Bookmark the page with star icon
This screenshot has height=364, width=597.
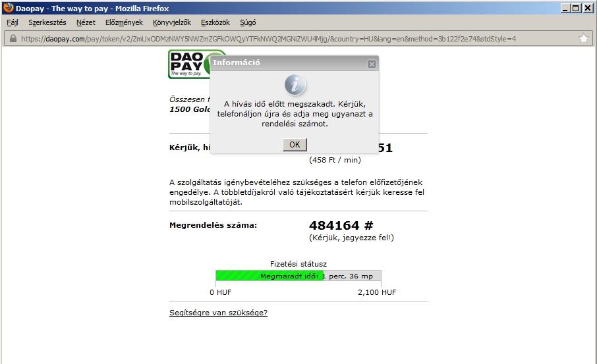coord(583,38)
